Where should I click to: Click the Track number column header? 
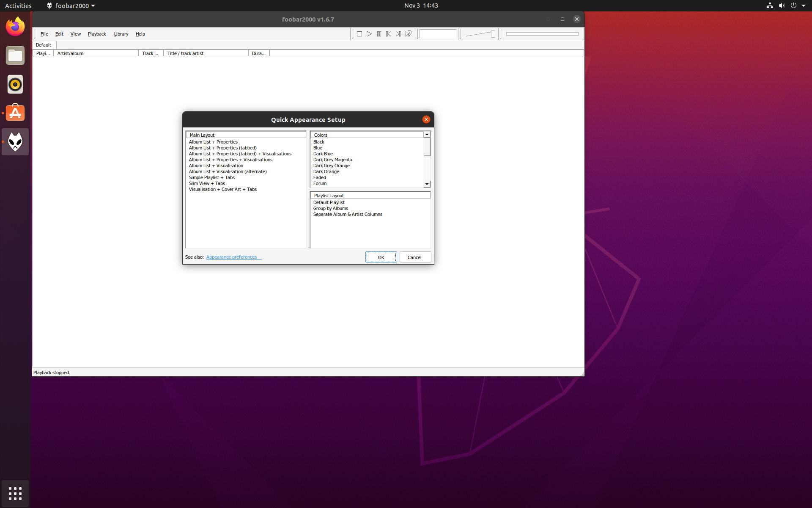tap(151, 53)
